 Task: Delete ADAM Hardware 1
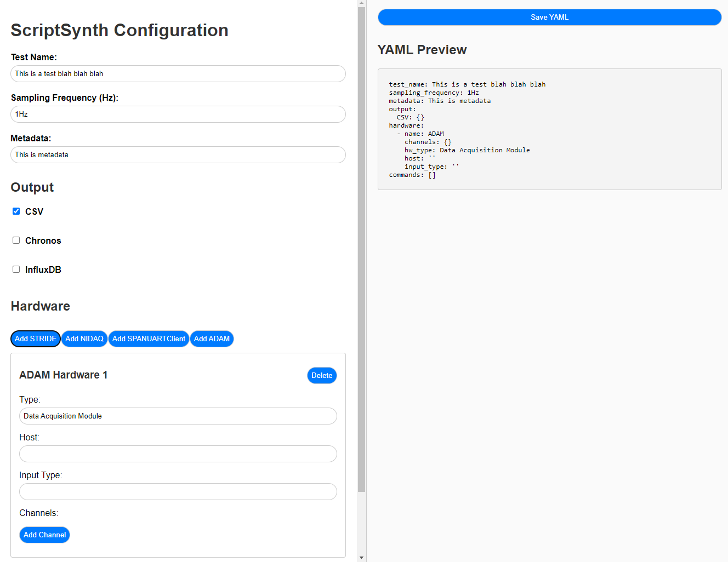coord(322,375)
